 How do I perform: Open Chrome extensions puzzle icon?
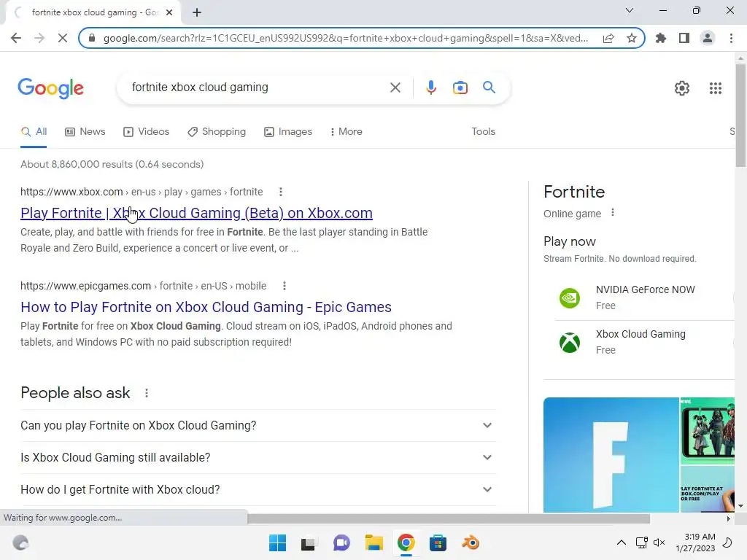coord(661,38)
